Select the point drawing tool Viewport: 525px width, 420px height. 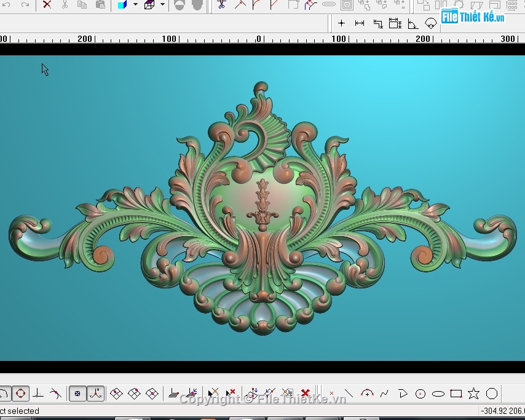pyautogui.click(x=331, y=394)
